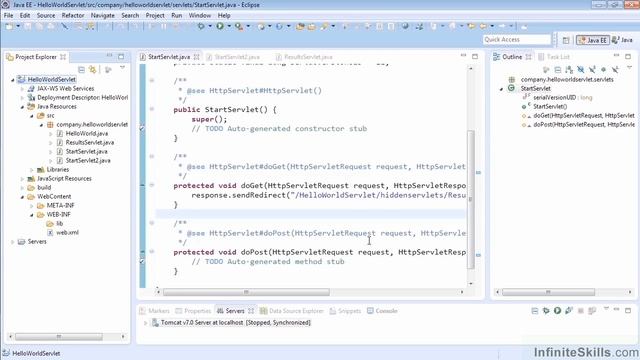Toggle fold on StartServlet constructor line

point(152,109)
